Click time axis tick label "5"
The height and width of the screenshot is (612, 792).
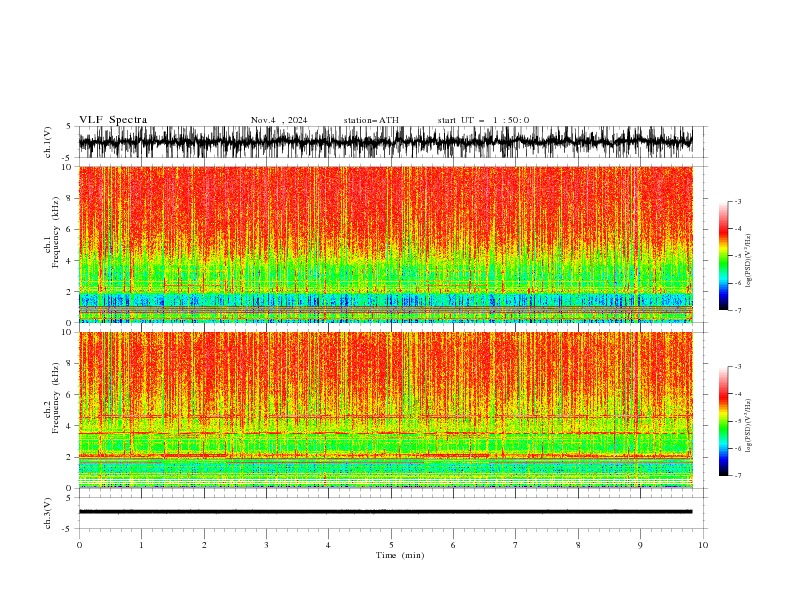pyautogui.click(x=391, y=545)
